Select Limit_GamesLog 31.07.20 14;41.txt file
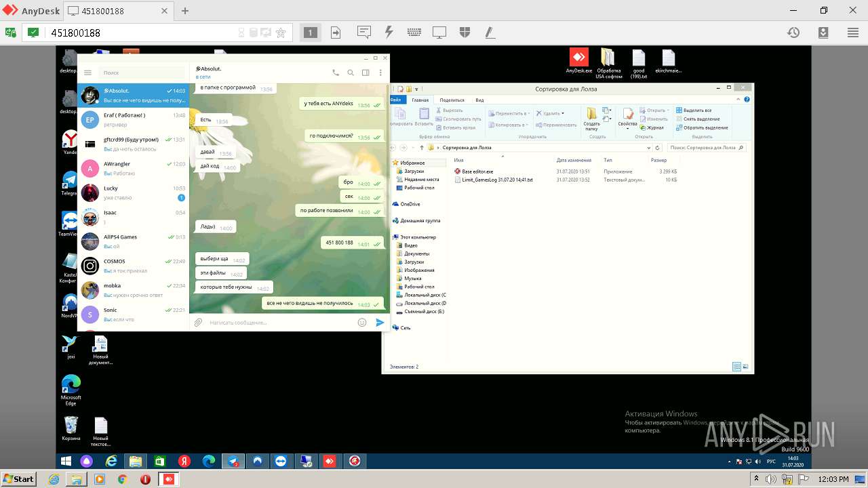868x488 pixels. (494, 180)
